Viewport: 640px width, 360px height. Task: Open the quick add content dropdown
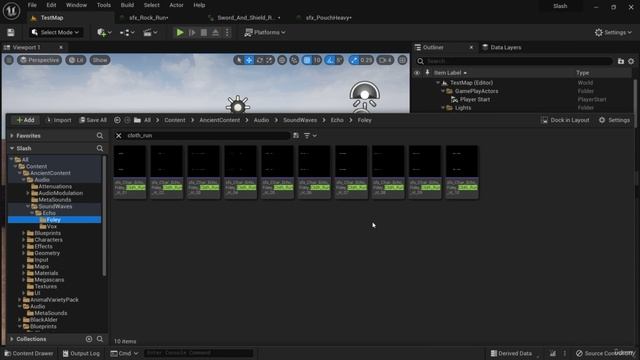click(x=104, y=32)
